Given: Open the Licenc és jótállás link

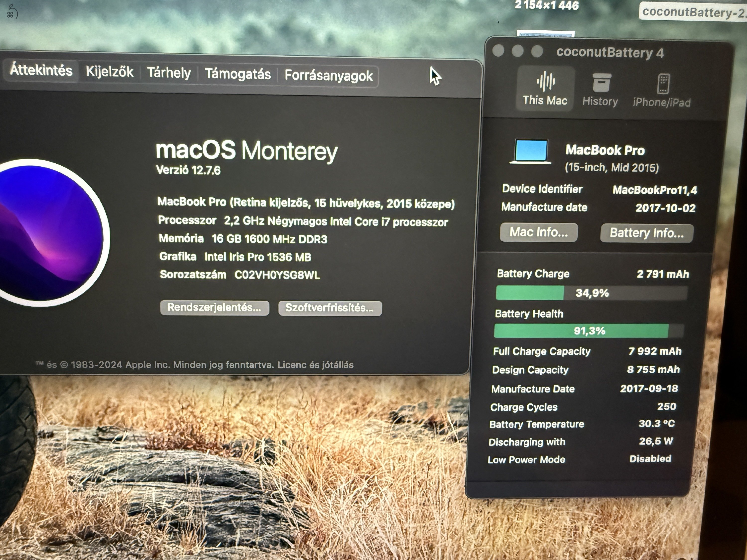Looking at the screenshot, I should 315,365.
